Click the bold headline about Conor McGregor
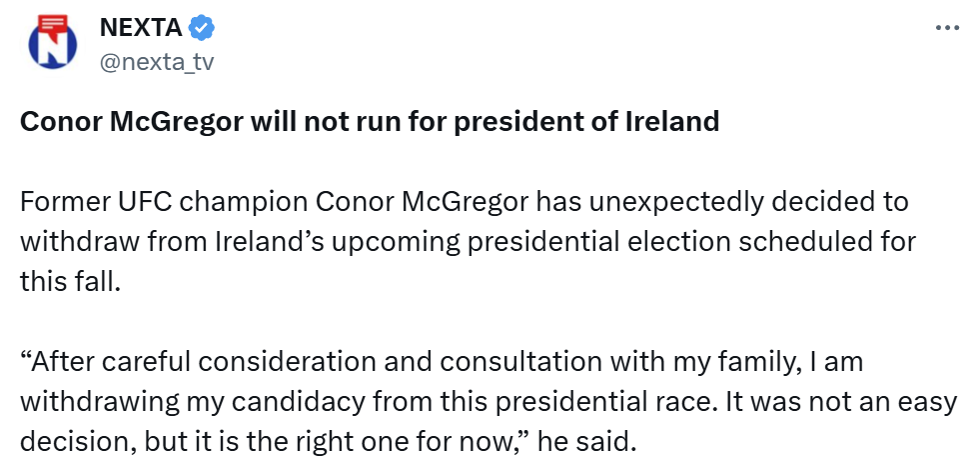 (x=370, y=122)
